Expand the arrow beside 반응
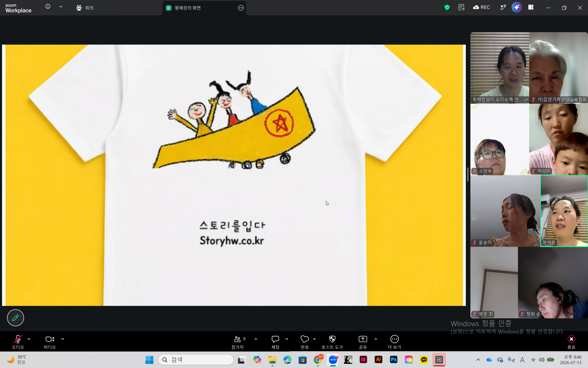588x368 pixels. (x=315, y=339)
